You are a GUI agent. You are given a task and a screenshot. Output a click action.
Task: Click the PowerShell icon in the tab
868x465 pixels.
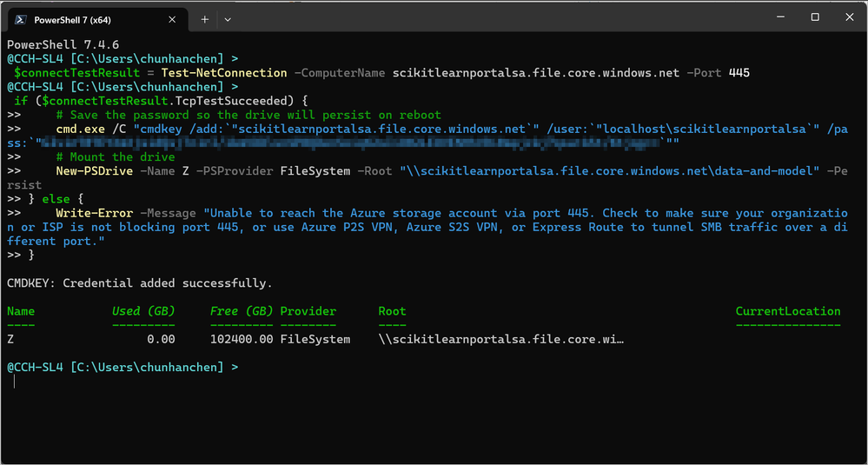20,19
